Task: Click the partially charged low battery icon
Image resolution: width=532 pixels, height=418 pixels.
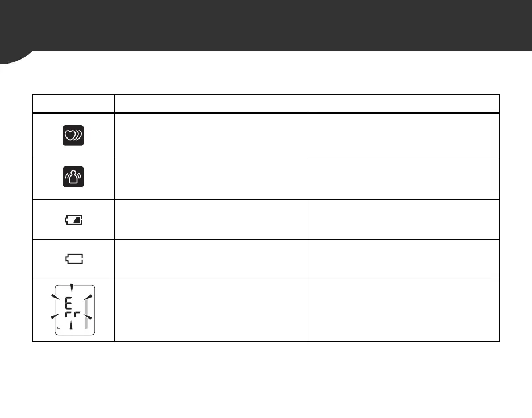Action: pos(74,220)
